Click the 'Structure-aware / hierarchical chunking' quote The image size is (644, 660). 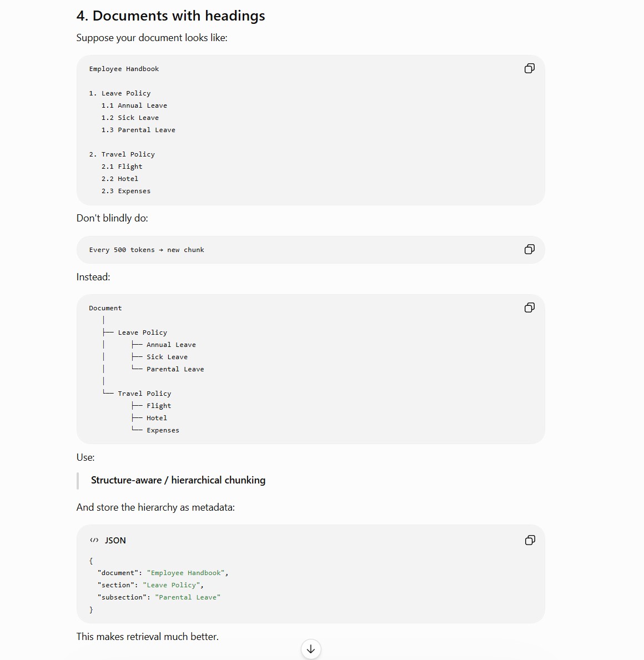point(178,480)
